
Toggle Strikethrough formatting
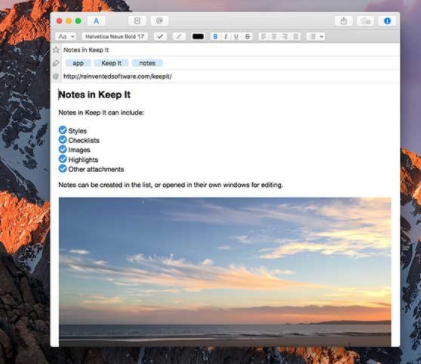click(x=247, y=37)
